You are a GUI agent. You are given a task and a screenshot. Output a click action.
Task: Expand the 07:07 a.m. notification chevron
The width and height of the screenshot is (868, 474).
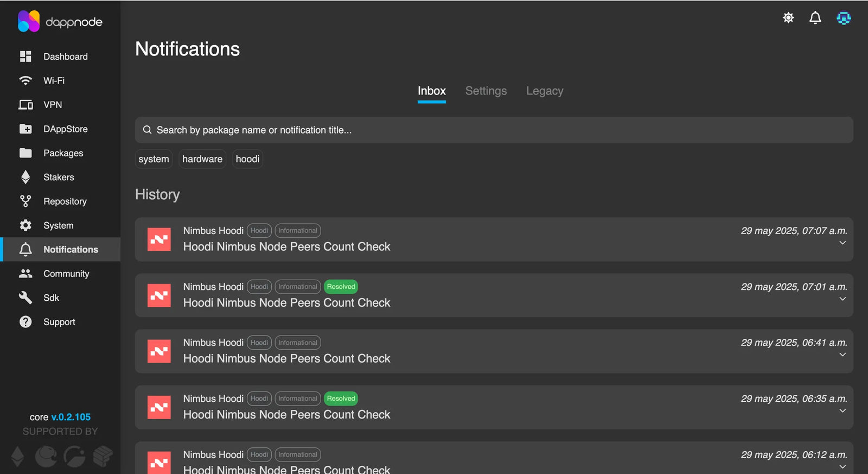pyautogui.click(x=842, y=243)
